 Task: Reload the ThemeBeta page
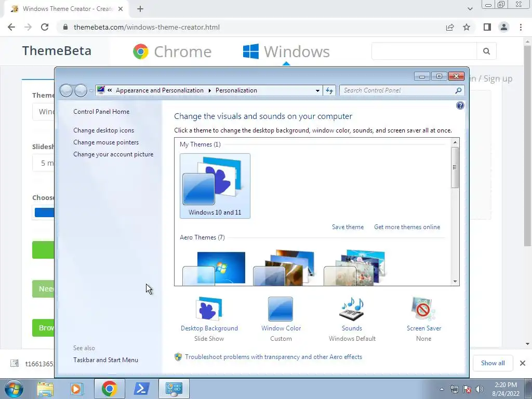pos(45,27)
